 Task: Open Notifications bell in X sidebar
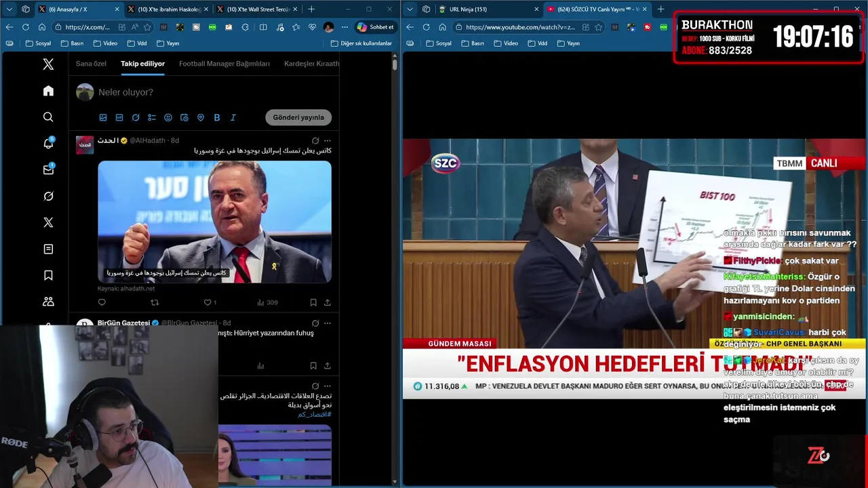[x=48, y=144]
